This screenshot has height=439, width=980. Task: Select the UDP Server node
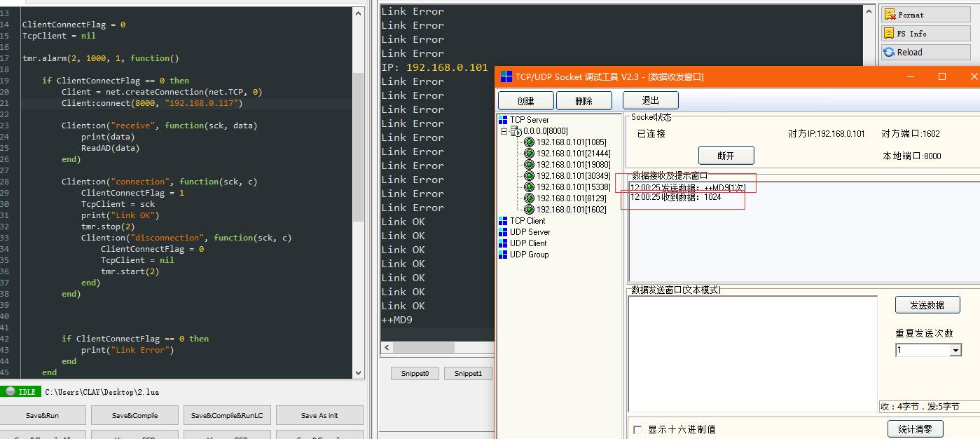530,232
